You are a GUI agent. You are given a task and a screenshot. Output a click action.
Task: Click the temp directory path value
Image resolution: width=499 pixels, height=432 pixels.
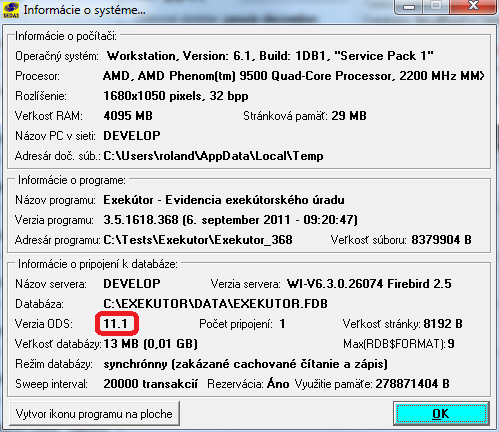213,156
